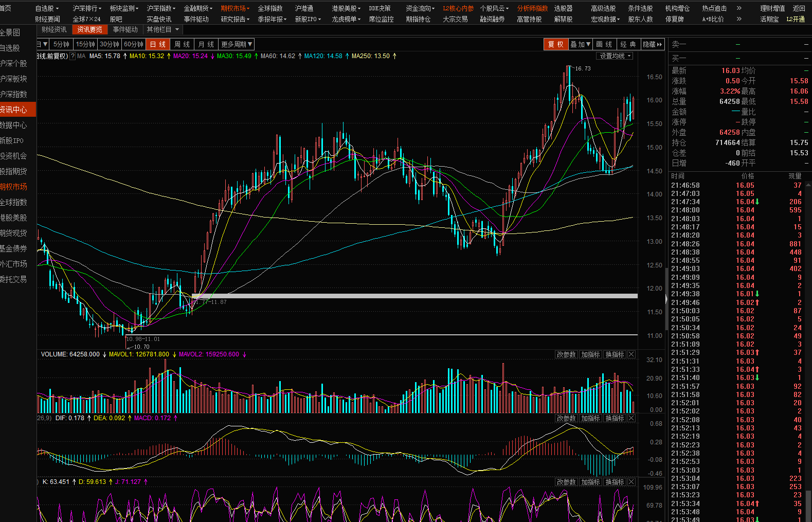The image size is (812, 522).
Task: Click the 隐藏 double-arrow to hide side panel
Action: tap(653, 44)
